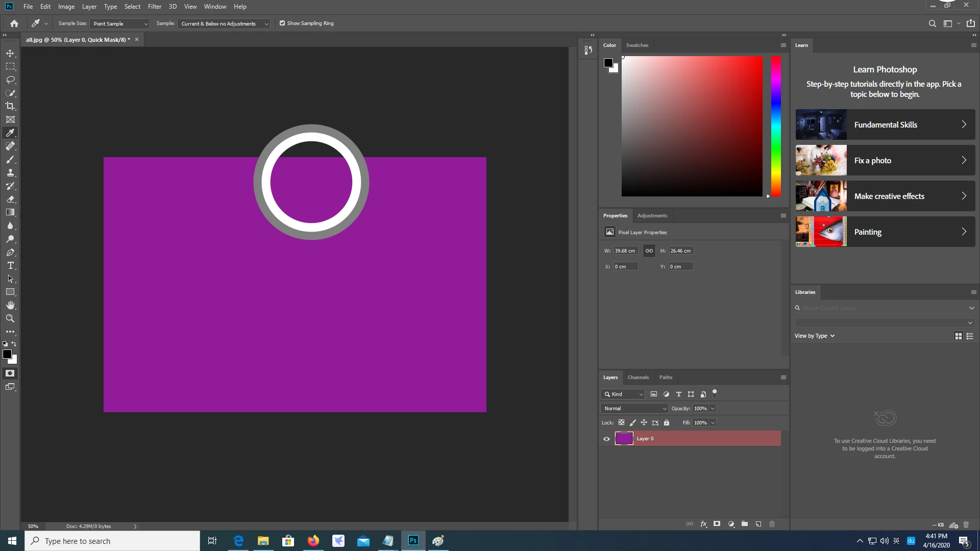Screen dimensions: 980x551
Task: Uncheck Show Sampling Ring checkbox
Action: coord(282,23)
